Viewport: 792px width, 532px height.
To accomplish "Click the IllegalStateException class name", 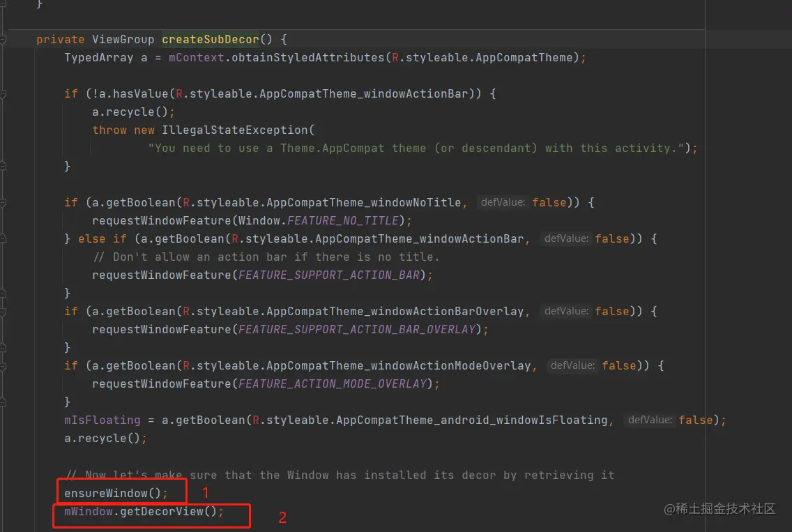I will 234,130.
